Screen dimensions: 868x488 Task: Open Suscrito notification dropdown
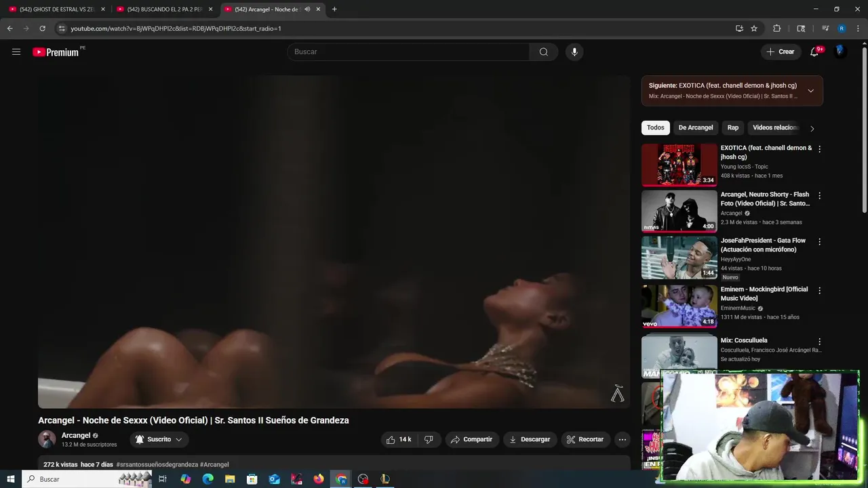(159, 439)
